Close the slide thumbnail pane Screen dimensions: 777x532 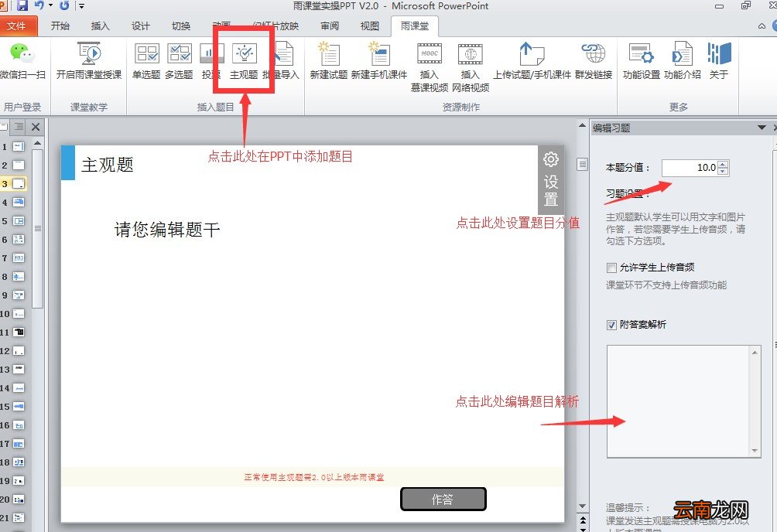(x=36, y=127)
